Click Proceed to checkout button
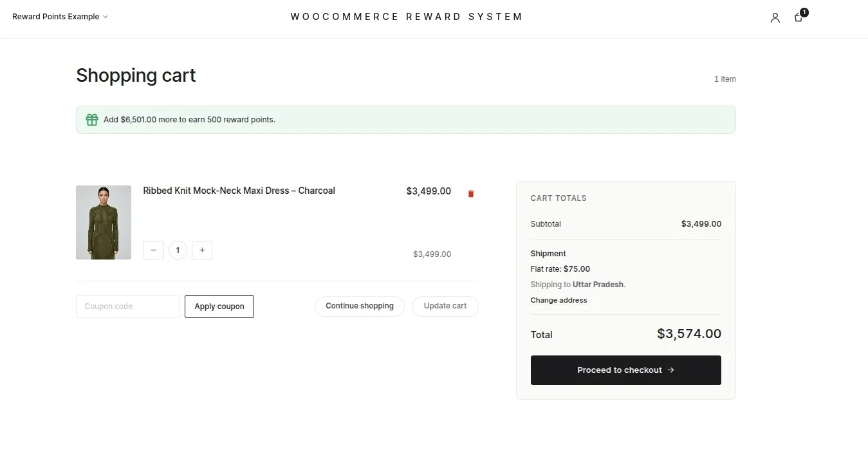 (x=625, y=370)
